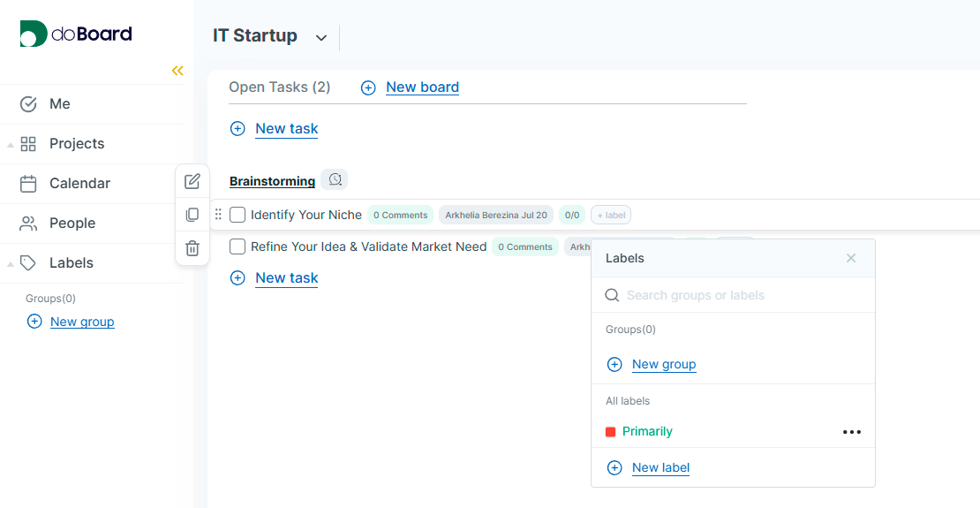Viewport: 980px width, 508px height.
Task: Click the + label tag on Identify Your Niche
Action: click(611, 215)
